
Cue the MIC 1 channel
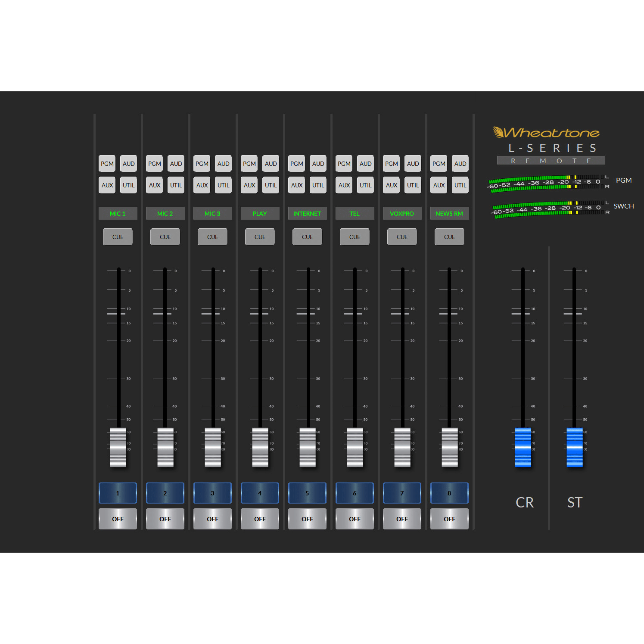[118, 237]
